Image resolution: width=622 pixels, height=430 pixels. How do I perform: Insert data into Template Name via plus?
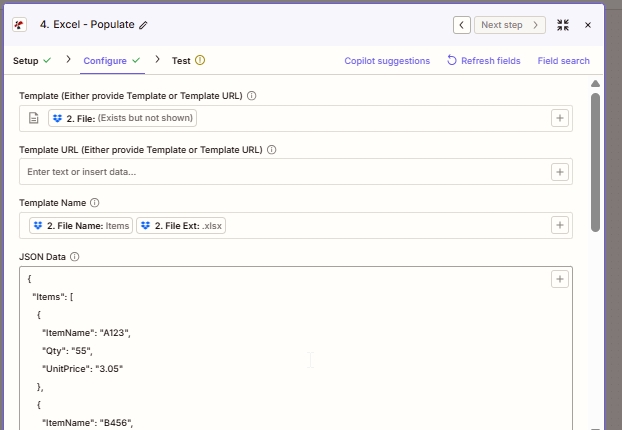tap(560, 225)
